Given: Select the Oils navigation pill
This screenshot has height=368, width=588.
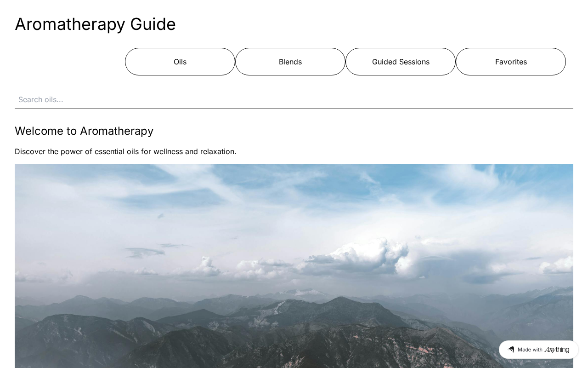Looking at the screenshot, I should tap(180, 62).
